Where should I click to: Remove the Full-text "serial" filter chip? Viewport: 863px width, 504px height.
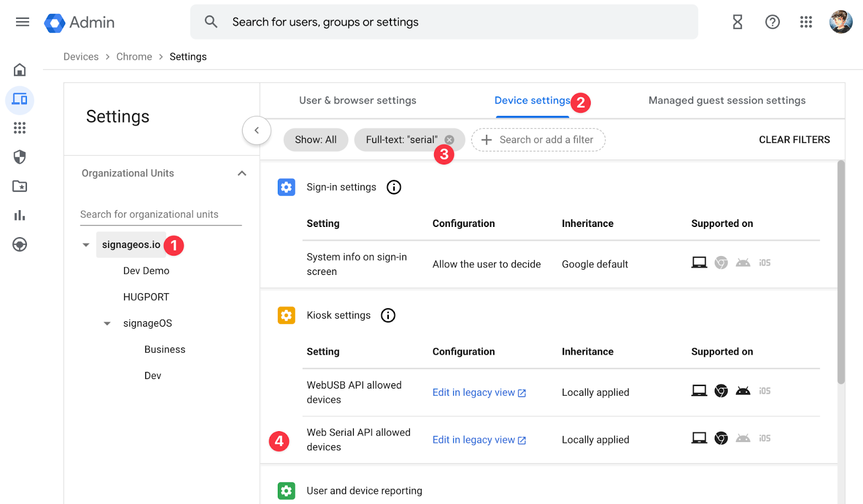449,140
